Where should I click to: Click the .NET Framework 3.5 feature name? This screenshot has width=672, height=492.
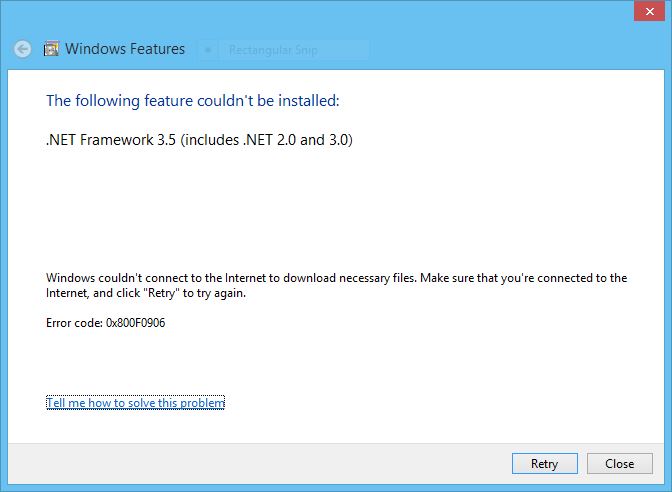[x=199, y=140]
